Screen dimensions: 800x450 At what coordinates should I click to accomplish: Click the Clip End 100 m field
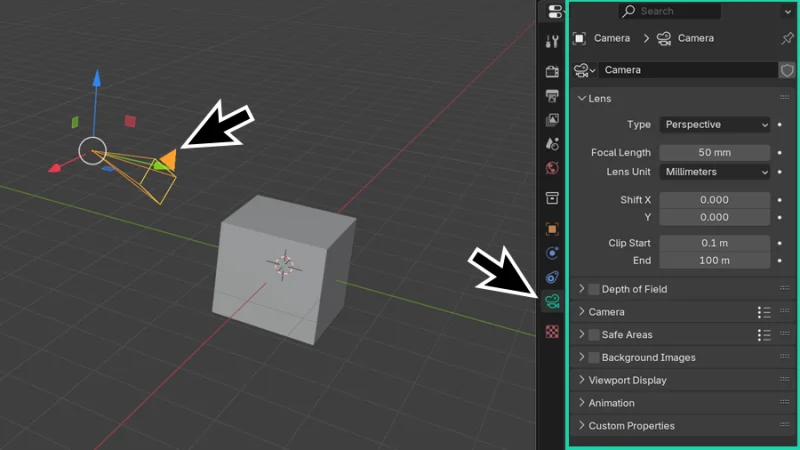click(x=714, y=261)
